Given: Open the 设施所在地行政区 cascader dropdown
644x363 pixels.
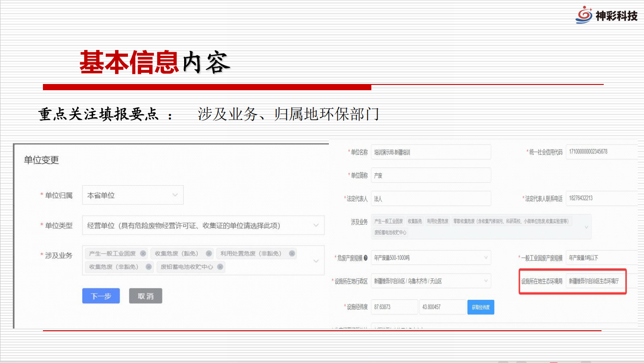Looking at the screenshot, I should (x=431, y=281).
